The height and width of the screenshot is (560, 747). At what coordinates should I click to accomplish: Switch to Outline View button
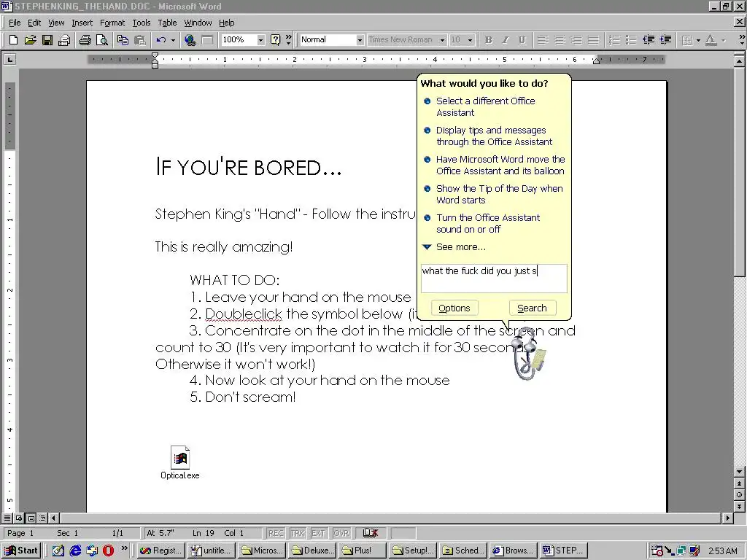click(42, 518)
